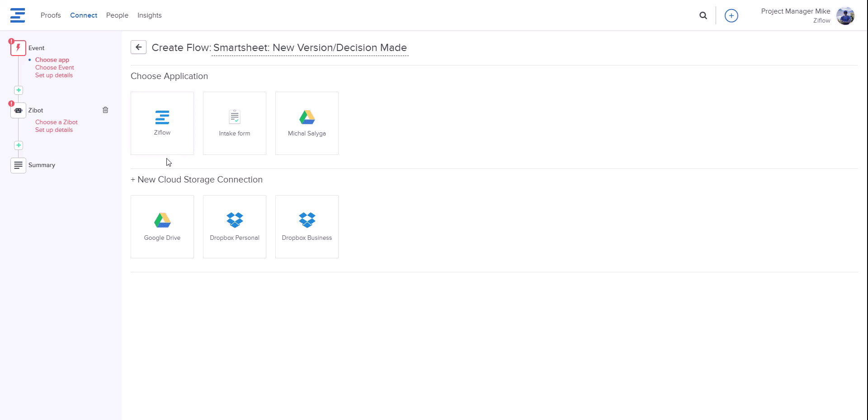Choose the Ziflow application tile
The image size is (868, 420).
tap(162, 123)
